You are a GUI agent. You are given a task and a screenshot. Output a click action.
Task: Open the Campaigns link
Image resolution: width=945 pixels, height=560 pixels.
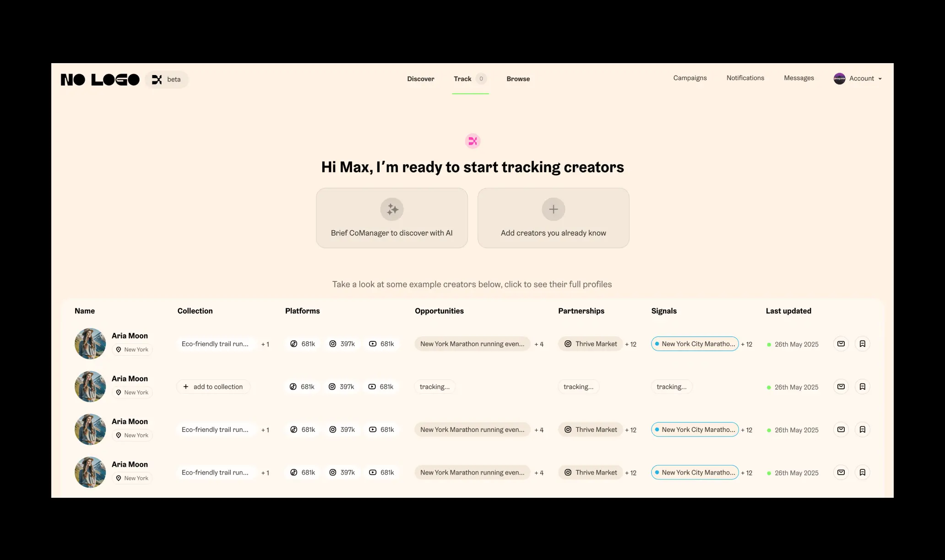click(690, 78)
